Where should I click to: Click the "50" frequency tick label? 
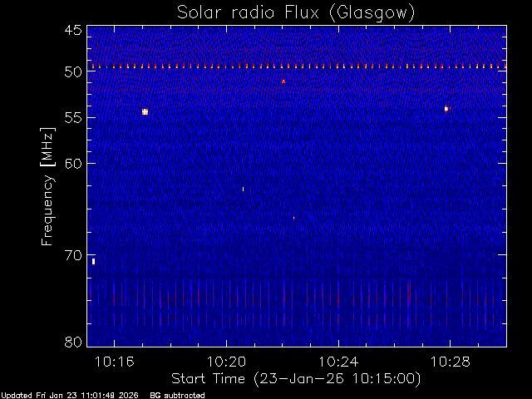coord(73,72)
